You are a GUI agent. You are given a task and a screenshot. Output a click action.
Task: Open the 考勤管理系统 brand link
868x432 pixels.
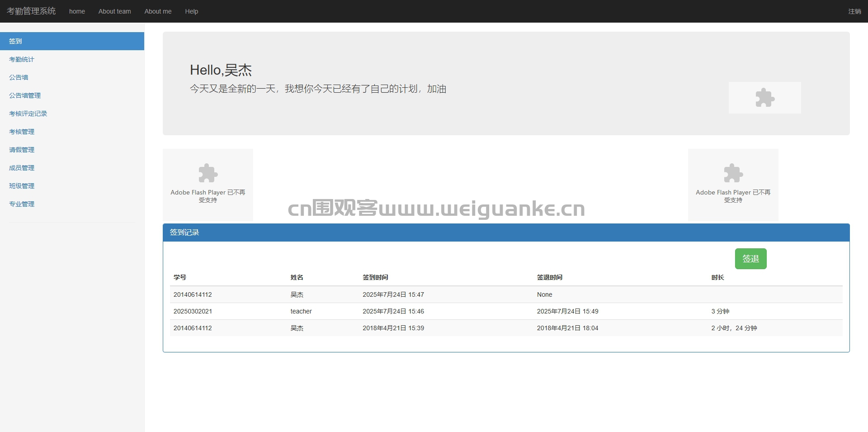31,11
